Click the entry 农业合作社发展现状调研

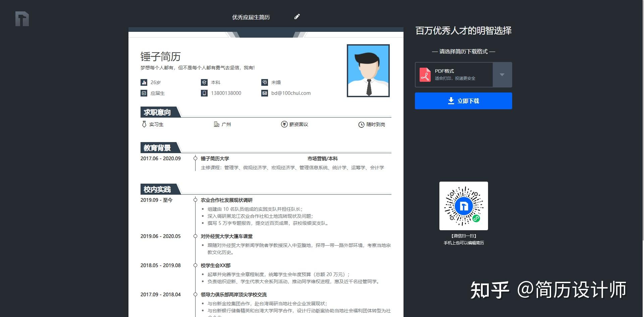click(x=227, y=200)
